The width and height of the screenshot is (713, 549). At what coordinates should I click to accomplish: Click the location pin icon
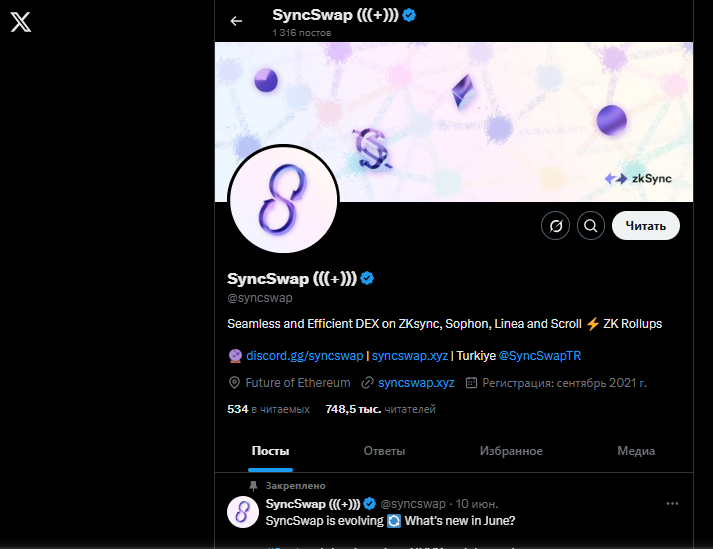tap(234, 383)
